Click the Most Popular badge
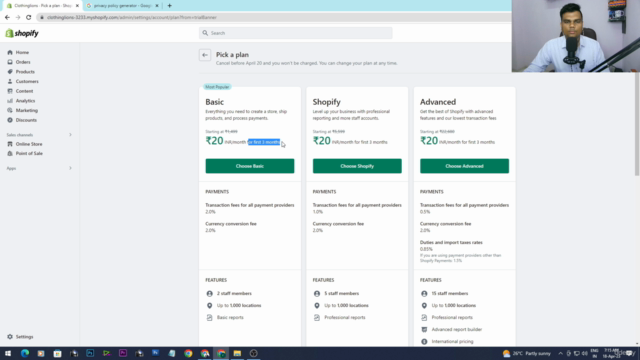Viewport: 640px width, 360px height. pyautogui.click(x=217, y=87)
